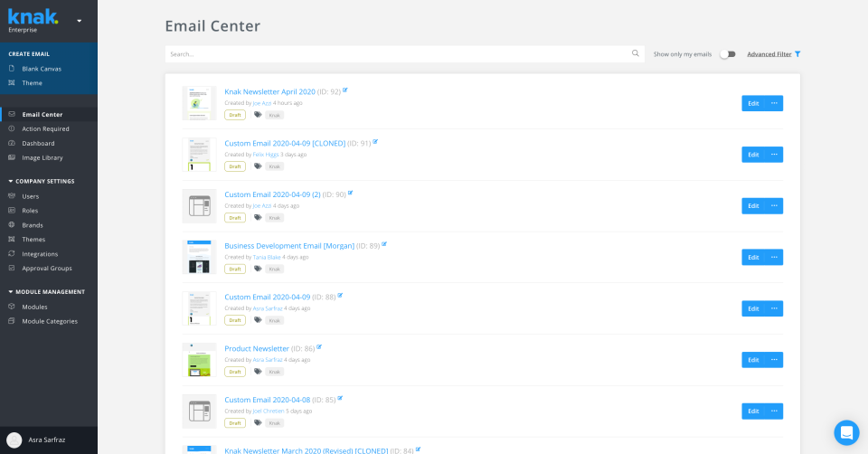
Task: Open more options for Custom Email 2020-04-09 (2)
Action: [x=774, y=206]
